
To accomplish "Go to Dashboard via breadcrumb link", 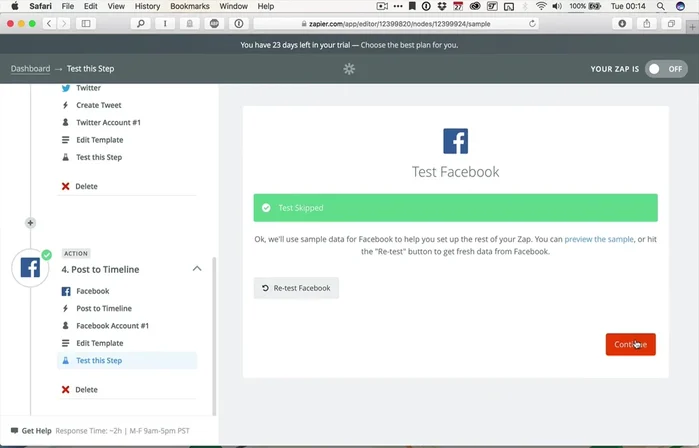I will (30, 69).
